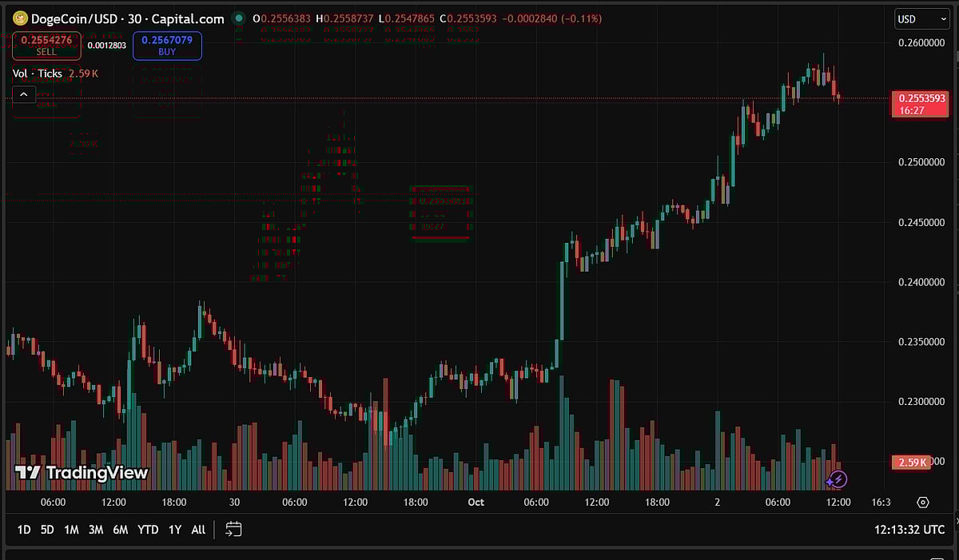Screen dimensions: 959x560
Task: Toggle the Vol · Ticks indicator visibility
Action: 36,73
